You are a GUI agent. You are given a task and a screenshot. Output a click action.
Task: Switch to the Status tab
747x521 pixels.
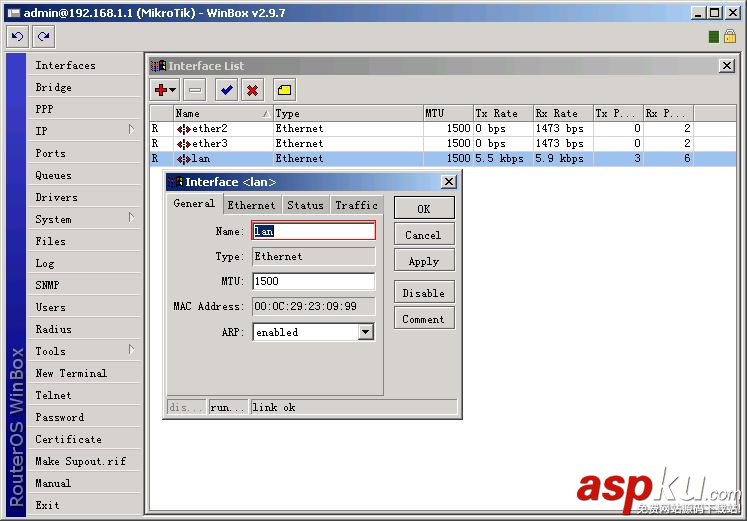pos(305,205)
